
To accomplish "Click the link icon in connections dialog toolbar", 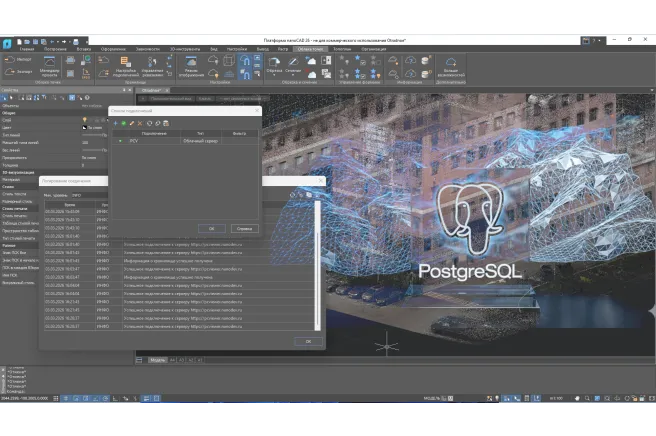I will [158, 123].
